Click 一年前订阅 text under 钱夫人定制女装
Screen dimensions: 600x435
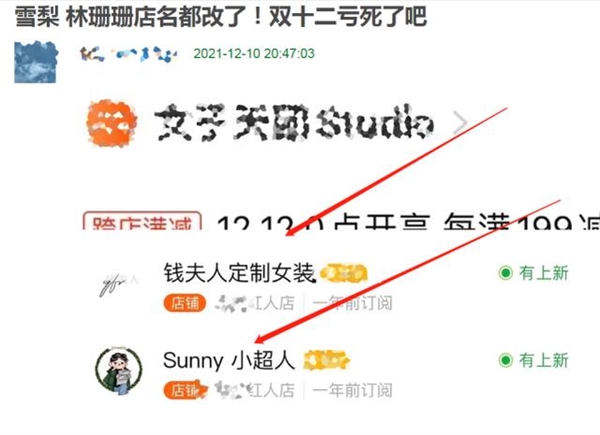coord(352,303)
